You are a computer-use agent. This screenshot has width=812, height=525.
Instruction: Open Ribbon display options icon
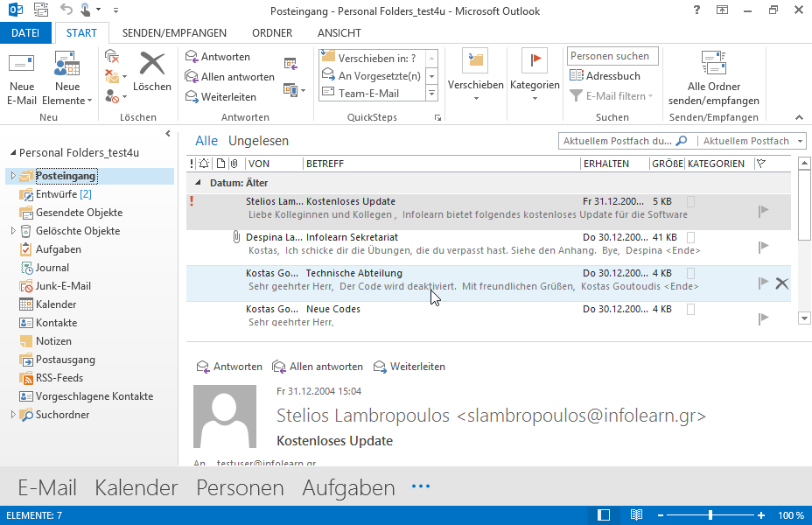click(722, 10)
